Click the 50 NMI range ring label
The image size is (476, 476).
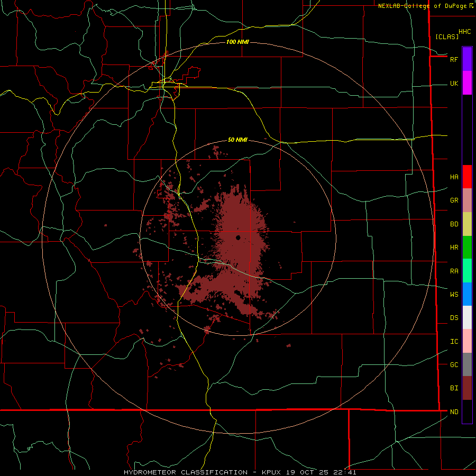(x=237, y=140)
